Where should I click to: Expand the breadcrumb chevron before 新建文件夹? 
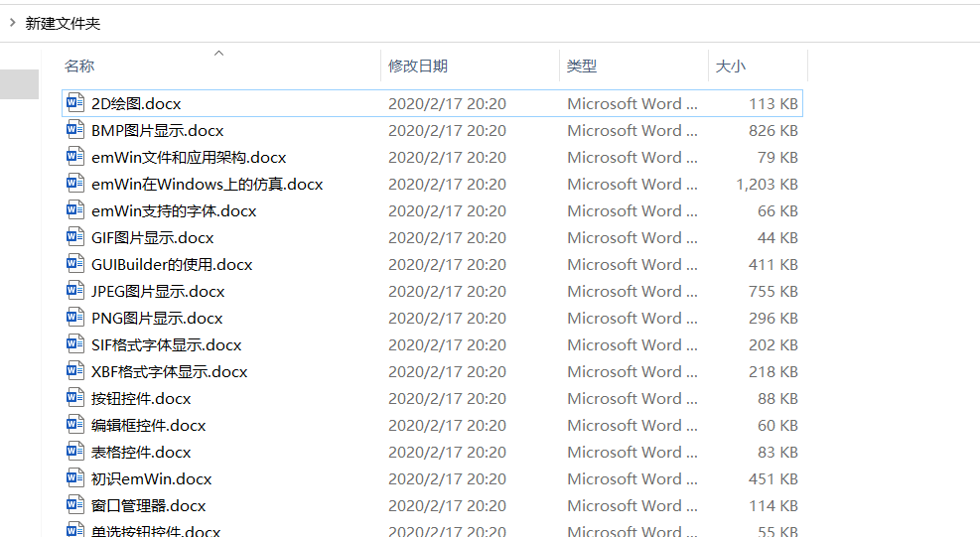tap(12, 23)
